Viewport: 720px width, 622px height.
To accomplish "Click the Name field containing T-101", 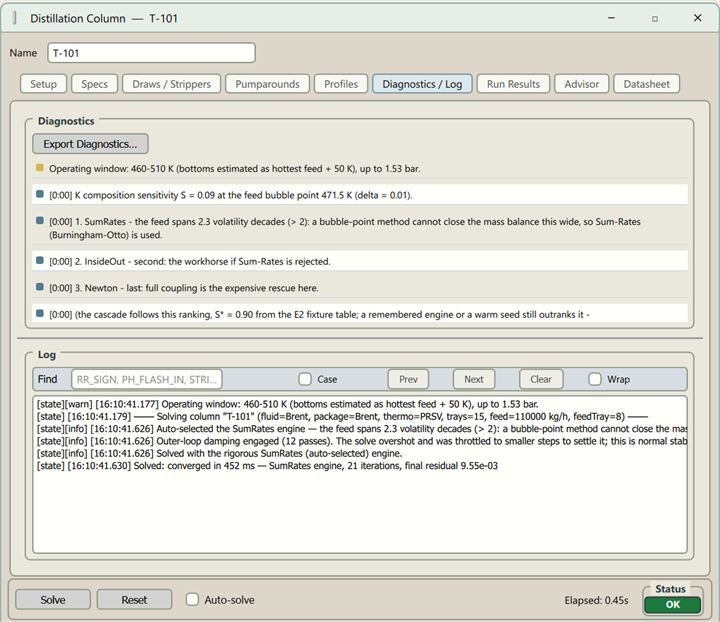I will click(x=152, y=53).
